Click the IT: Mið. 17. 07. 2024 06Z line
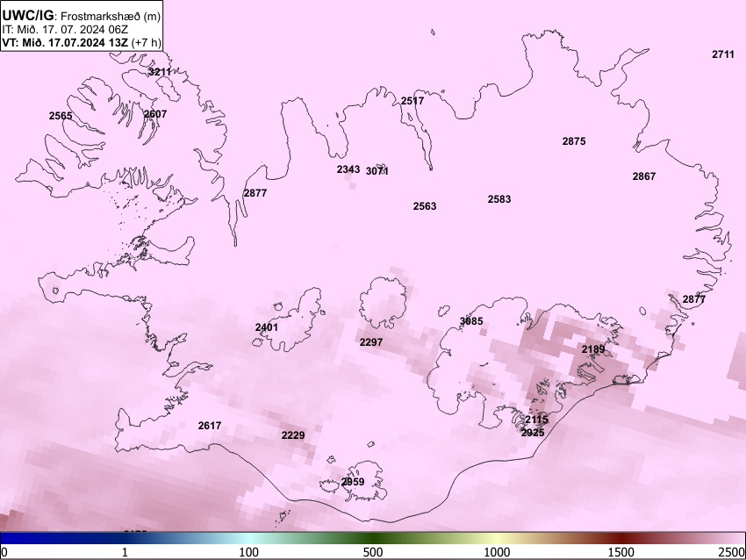746x560 pixels. click(x=65, y=30)
